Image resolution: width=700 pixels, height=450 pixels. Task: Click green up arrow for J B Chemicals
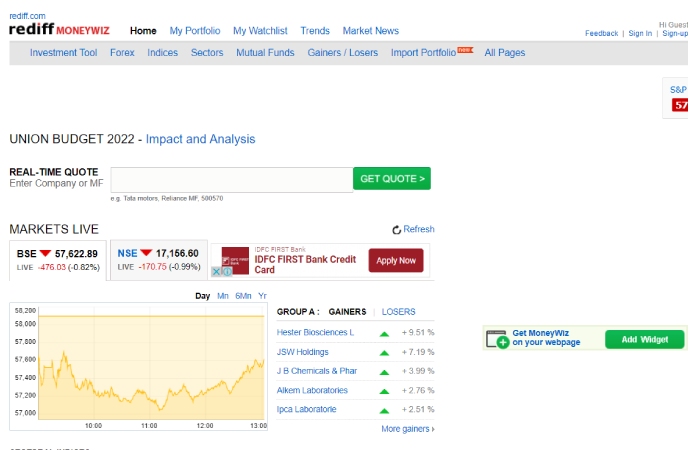pos(384,372)
